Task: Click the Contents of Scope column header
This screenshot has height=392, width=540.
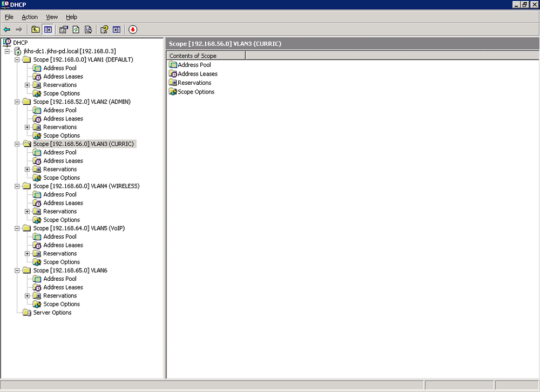Action: pyautogui.click(x=206, y=56)
